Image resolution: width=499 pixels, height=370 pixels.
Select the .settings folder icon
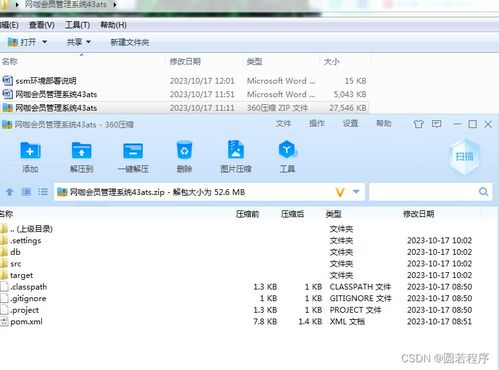(x=4, y=240)
